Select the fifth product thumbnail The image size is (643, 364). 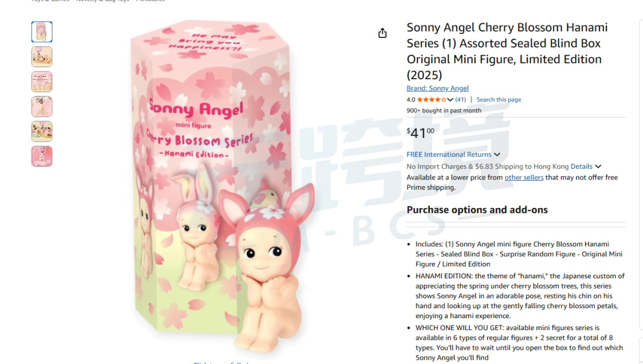click(42, 131)
